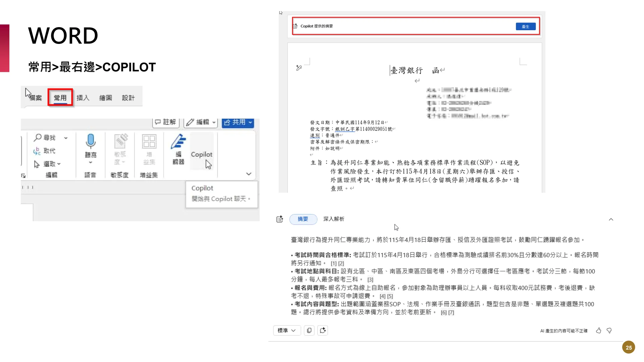Click the copy summary icon
The height and width of the screenshot is (362, 644).
click(309, 330)
